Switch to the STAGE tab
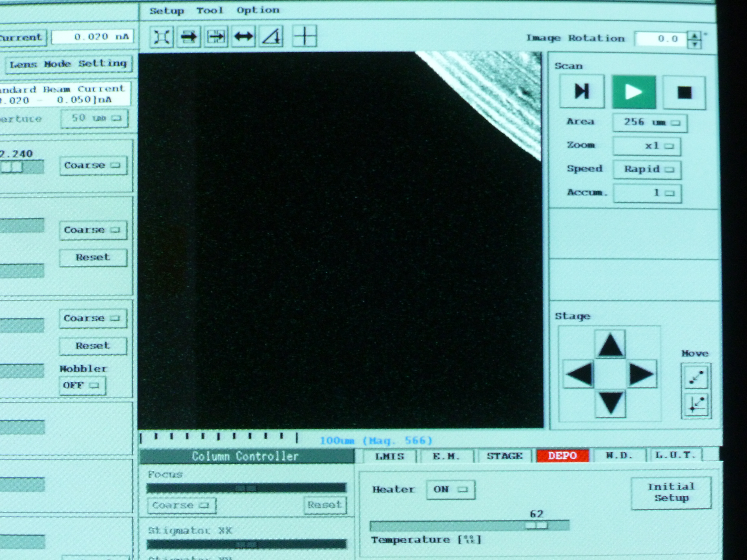The image size is (747, 560). [504, 456]
